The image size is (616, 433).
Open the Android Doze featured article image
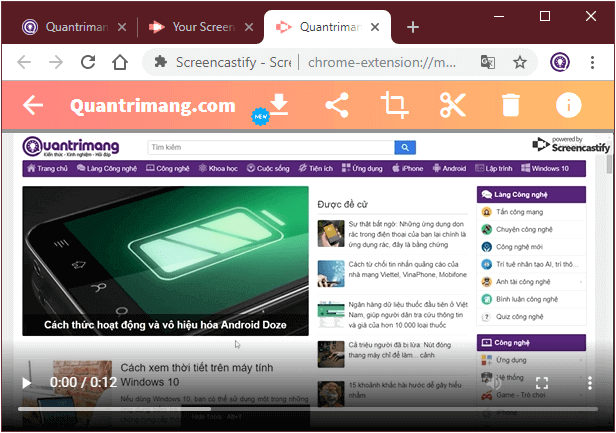point(165,261)
